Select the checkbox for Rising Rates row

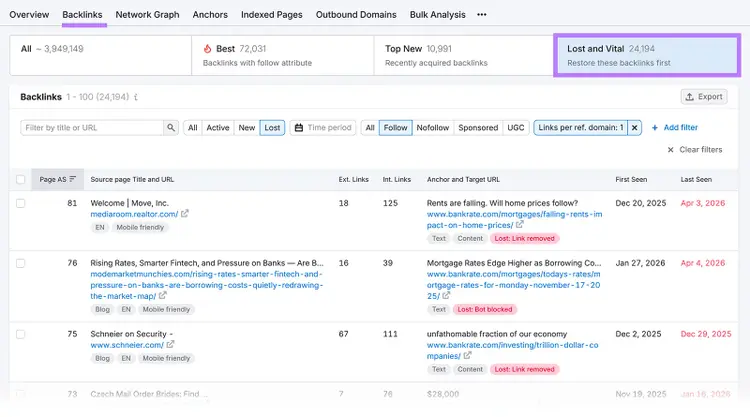pos(21,263)
